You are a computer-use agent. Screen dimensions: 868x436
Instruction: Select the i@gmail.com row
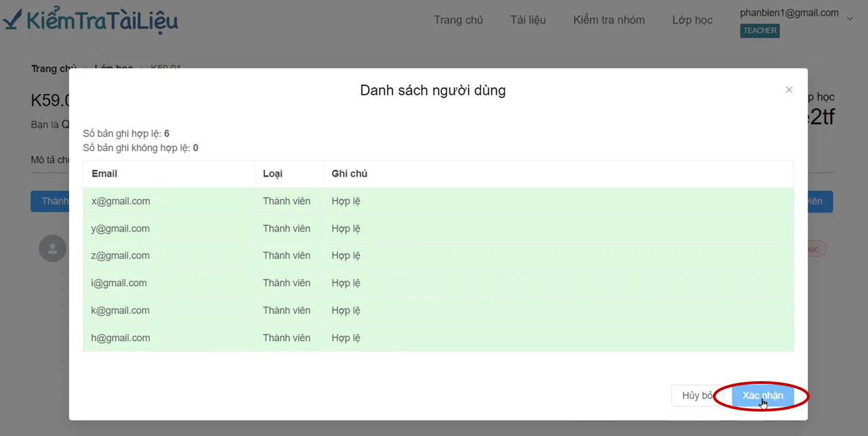[x=438, y=283]
